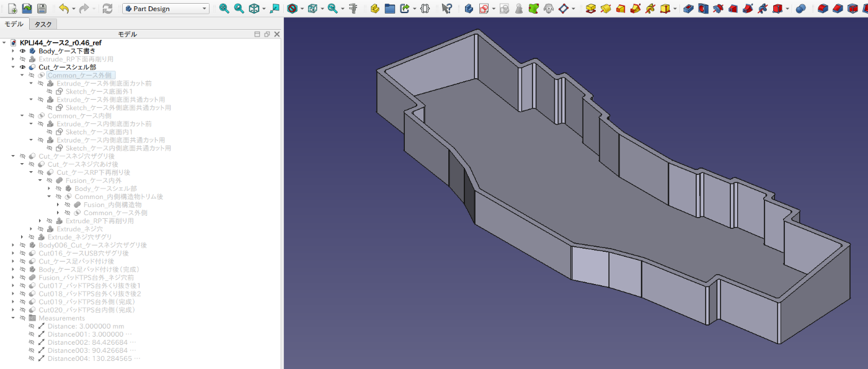Show hidden Extrude_RP下面再削り用 via eye icon
This screenshot has height=369, width=868.
(x=23, y=59)
